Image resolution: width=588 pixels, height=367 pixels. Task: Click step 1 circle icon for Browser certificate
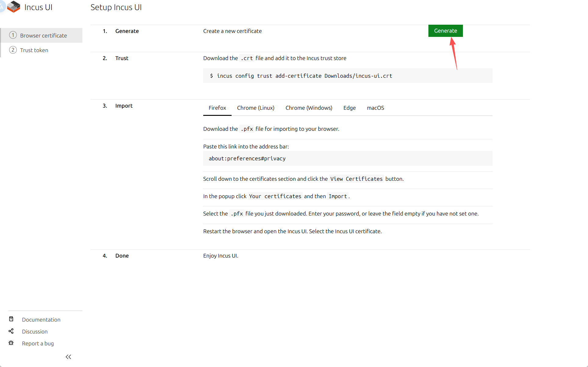click(13, 35)
